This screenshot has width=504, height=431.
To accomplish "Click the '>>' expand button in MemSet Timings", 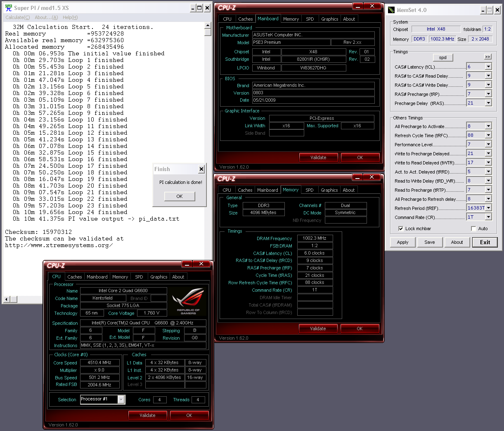I will tap(488, 57).
